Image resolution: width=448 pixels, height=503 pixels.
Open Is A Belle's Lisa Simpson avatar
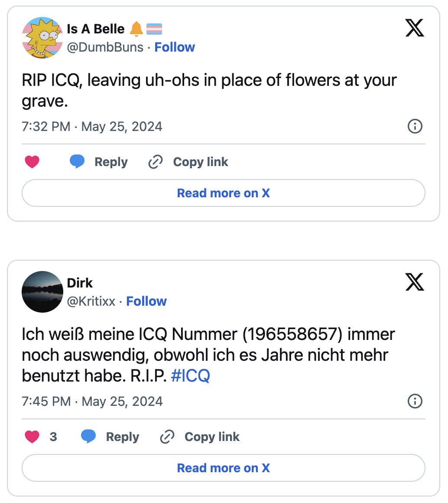pyautogui.click(x=42, y=38)
